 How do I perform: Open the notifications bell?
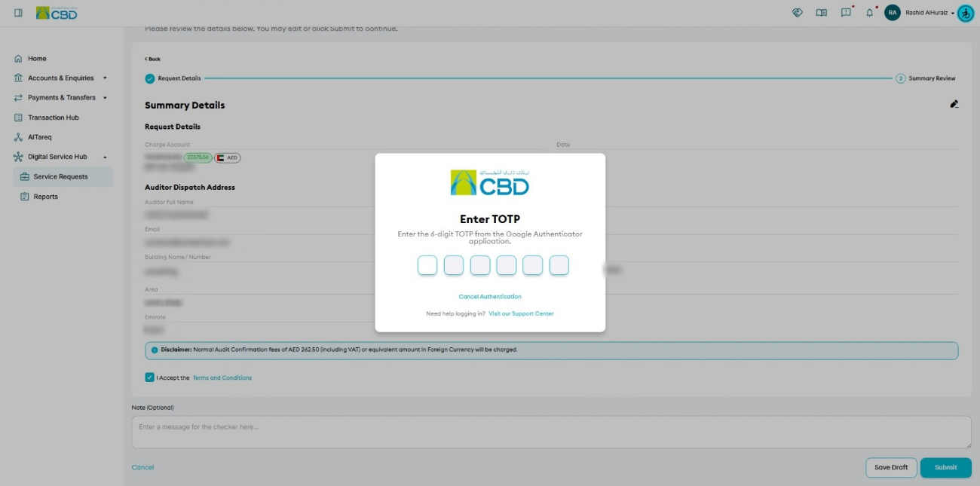coord(869,13)
